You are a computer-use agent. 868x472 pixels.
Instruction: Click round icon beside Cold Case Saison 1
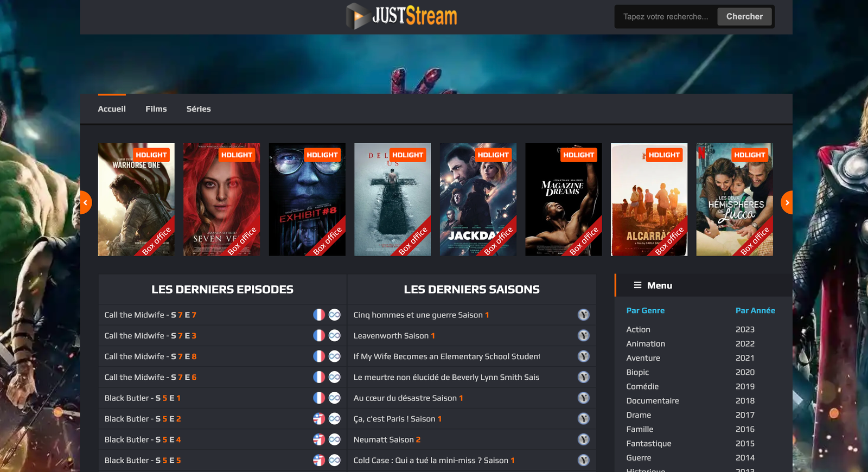(584, 460)
